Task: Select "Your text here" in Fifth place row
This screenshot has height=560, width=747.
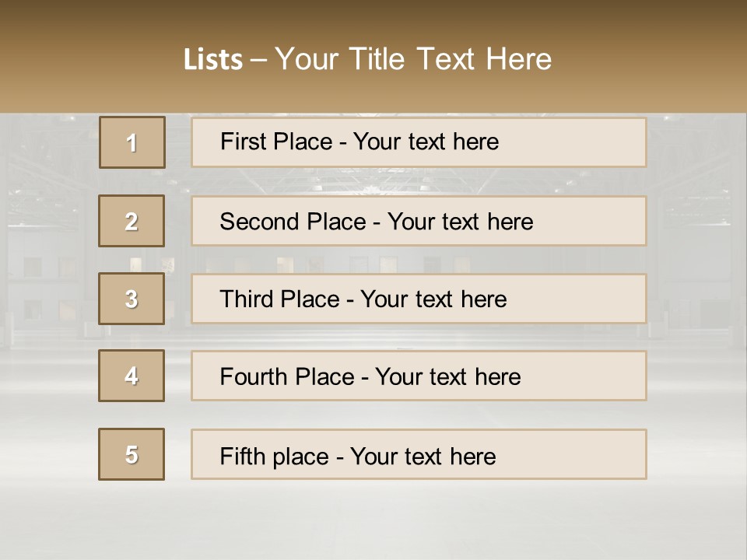Action: 423,457
